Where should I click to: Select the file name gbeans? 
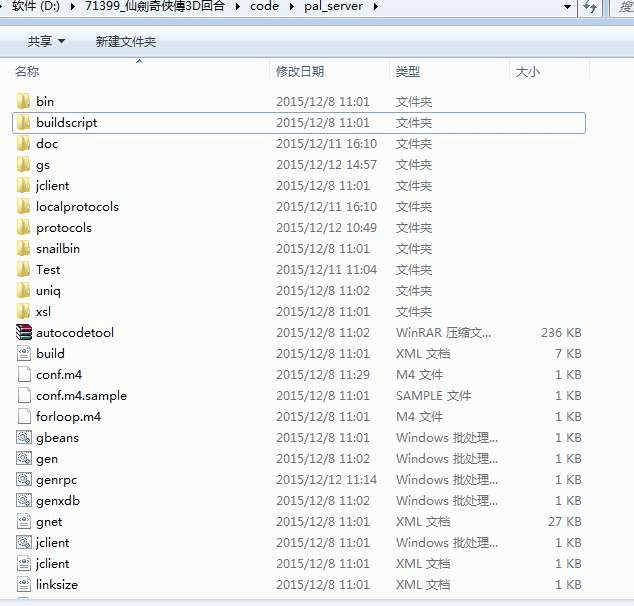[57, 438]
